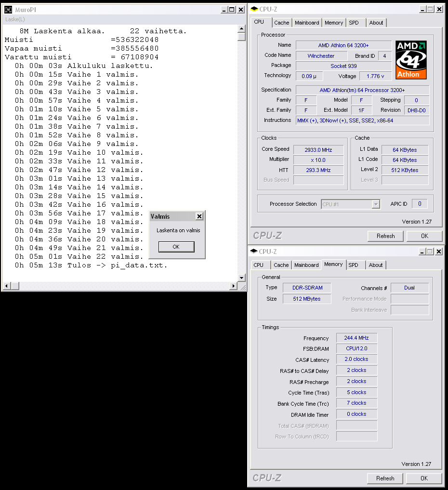
Task: Click the Frequency value '244.4 MHz'
Action: pyautogui.click(x=356, y=338)
